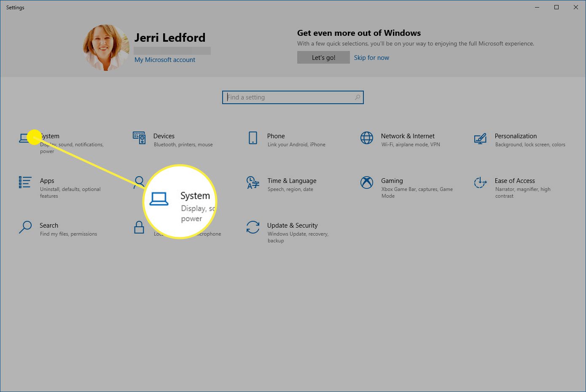586x392 pixels.
Task: Open the Personalization paintbrush icon
Action: pyautogui.click(x=480, y=138)
